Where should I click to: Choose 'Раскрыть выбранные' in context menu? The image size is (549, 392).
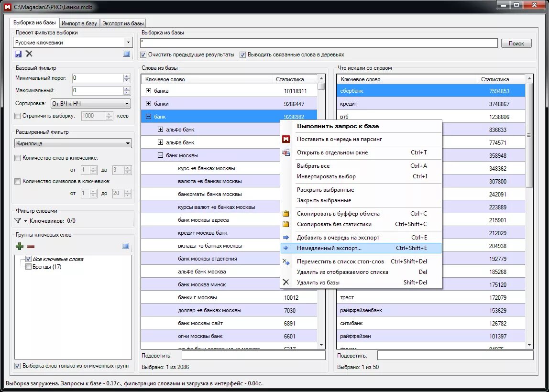(361, 190)
